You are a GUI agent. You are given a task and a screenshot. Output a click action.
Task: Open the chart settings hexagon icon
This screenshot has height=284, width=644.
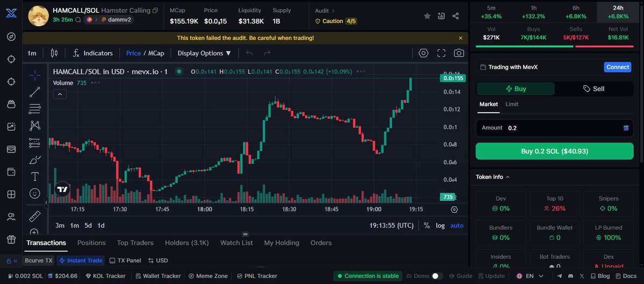(x=423, y=53)
